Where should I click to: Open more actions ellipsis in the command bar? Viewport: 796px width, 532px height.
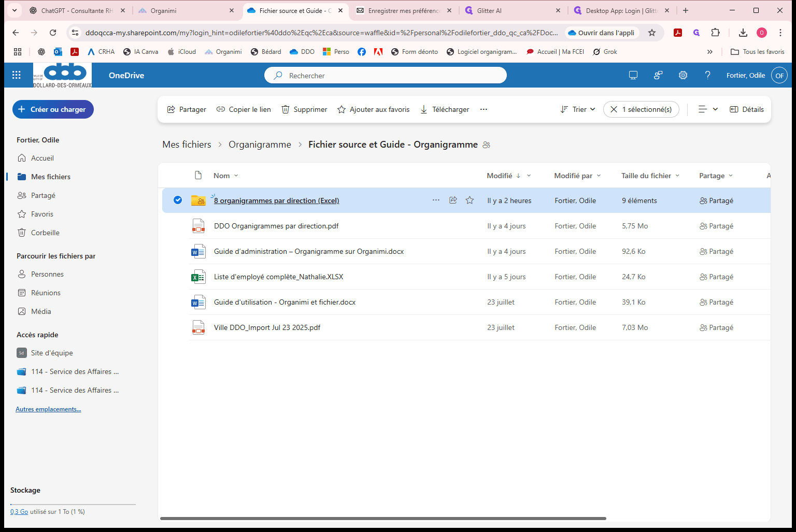coord(484,109)
